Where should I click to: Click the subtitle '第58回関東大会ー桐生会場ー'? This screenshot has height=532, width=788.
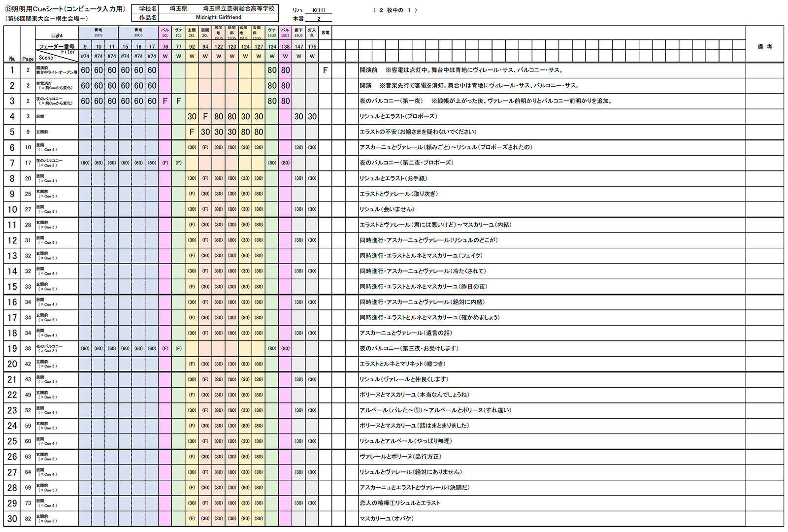click(x=47, y=19)
